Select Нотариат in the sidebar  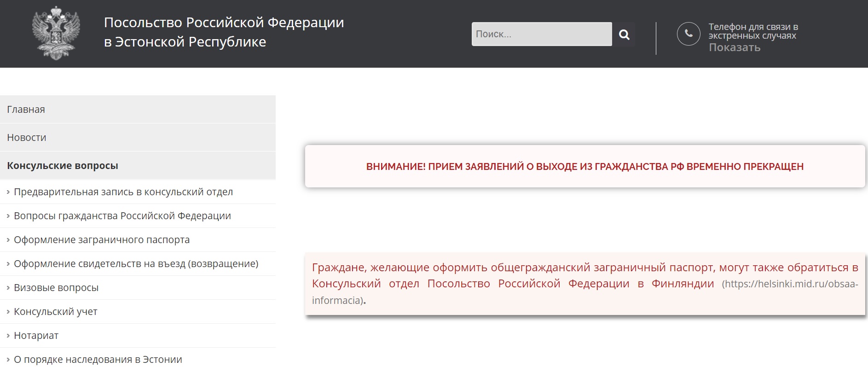point(36,335)
